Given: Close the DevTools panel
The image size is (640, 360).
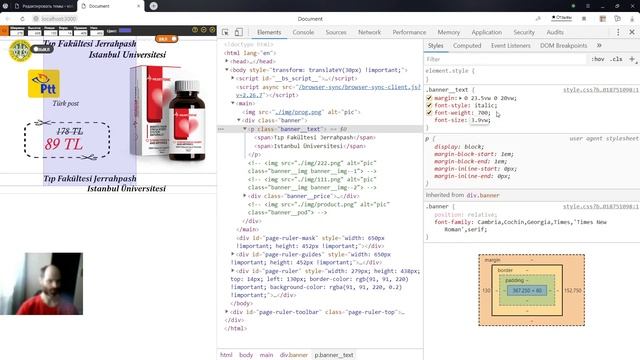Looking at the screenshot, I should pos(632,32).
